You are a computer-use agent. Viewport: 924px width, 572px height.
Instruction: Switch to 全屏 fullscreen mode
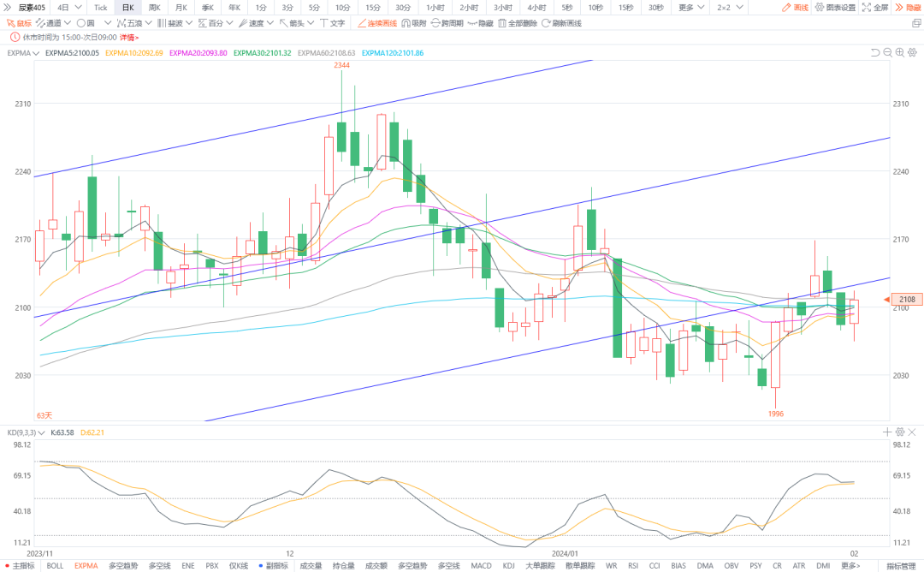click(x=874, y=8)
